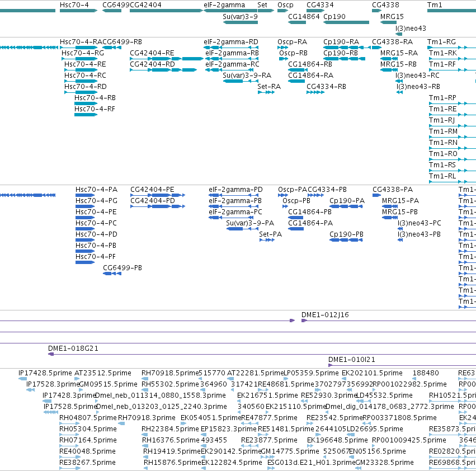Select transcript l(3)neo43-RC

coord(417,76)
